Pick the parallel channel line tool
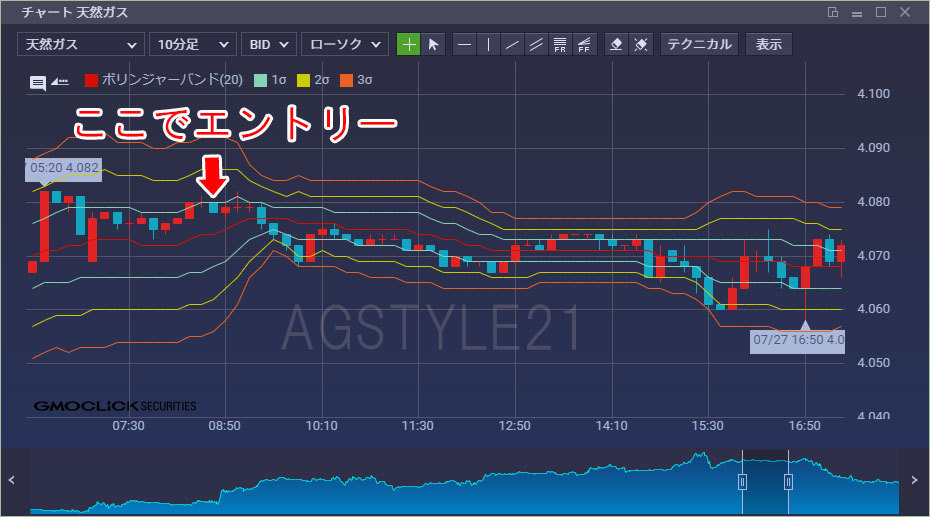 [537, 45]
